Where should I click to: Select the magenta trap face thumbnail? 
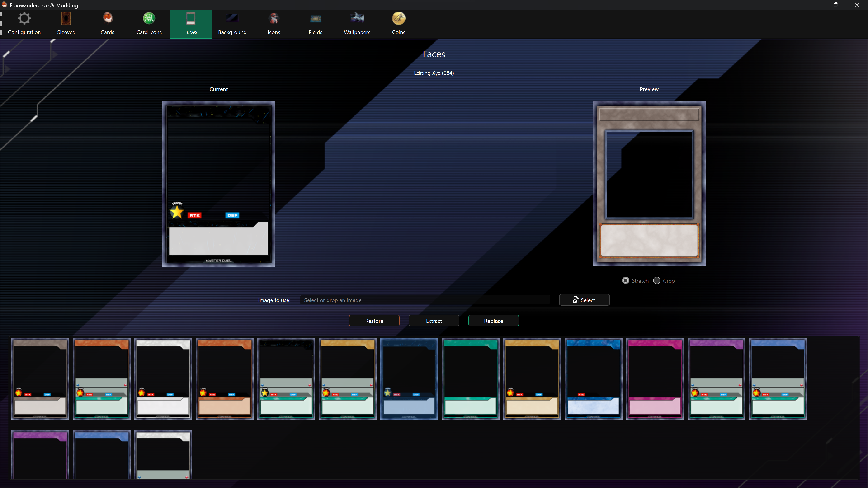pos(655,379)
